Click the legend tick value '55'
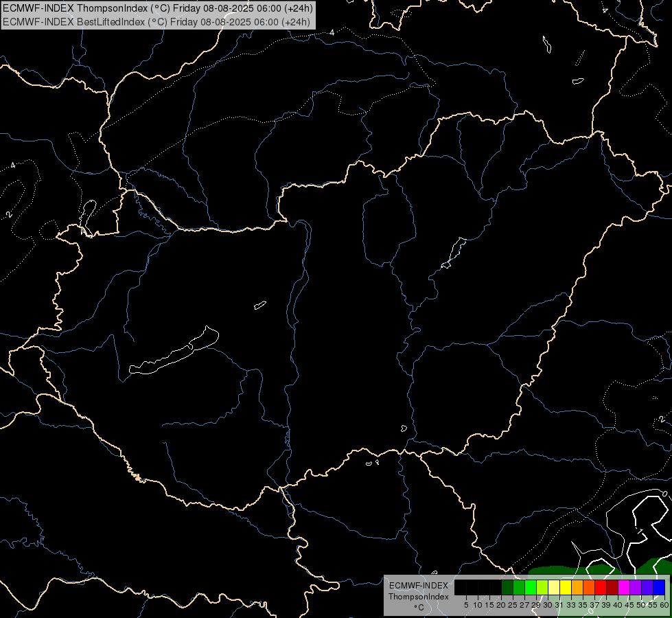Screen dimensions: 672x618 pos(652,605)
